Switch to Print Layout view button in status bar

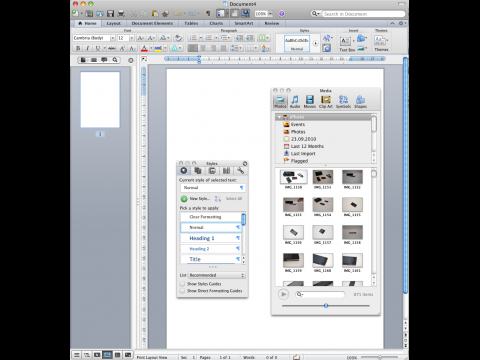pyautogui.click(x=107, y=355)
